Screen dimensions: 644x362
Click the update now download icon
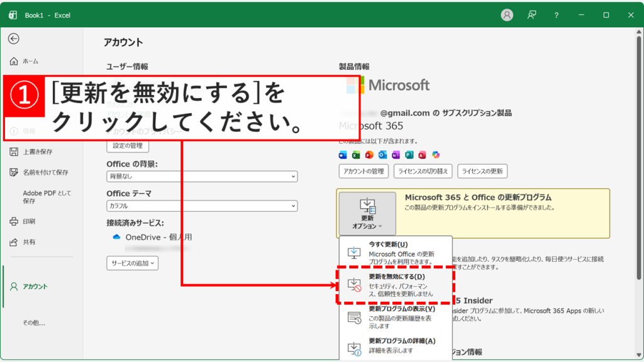tap(354, 253)
